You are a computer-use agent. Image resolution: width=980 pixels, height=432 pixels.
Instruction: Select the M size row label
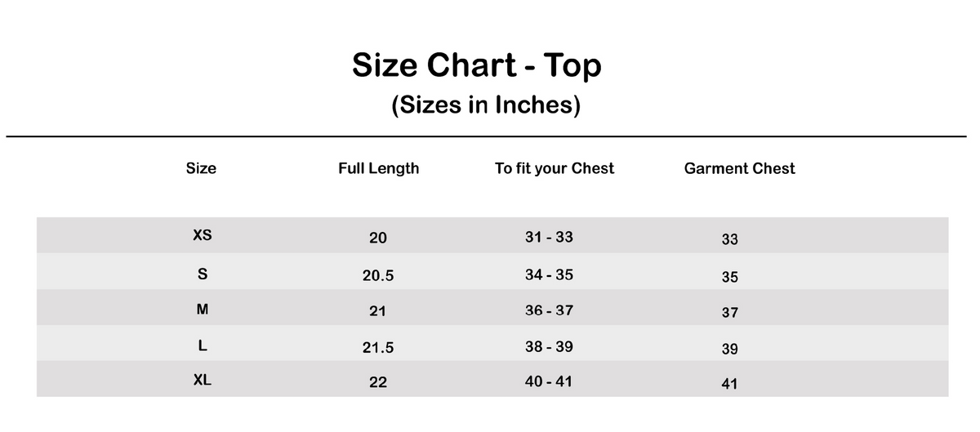click(x=202, y=310)
